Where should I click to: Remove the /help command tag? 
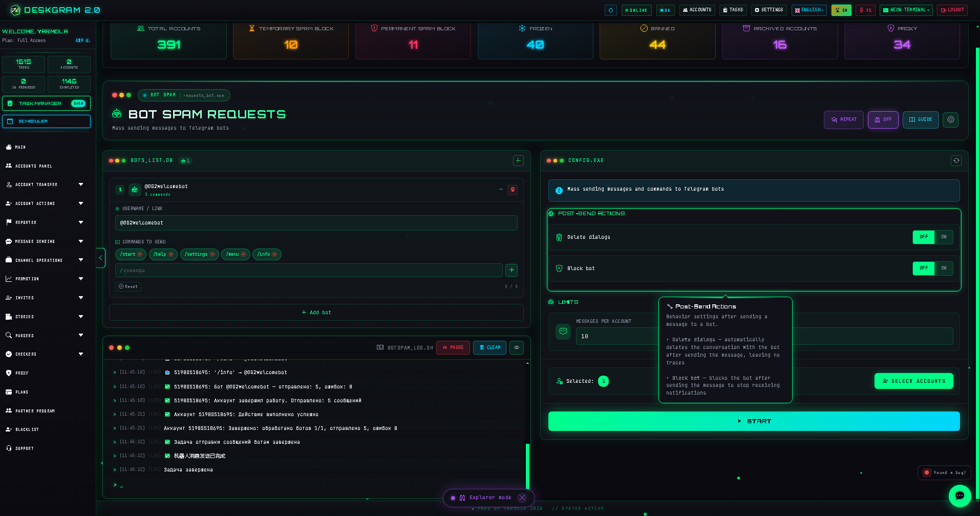171,254
